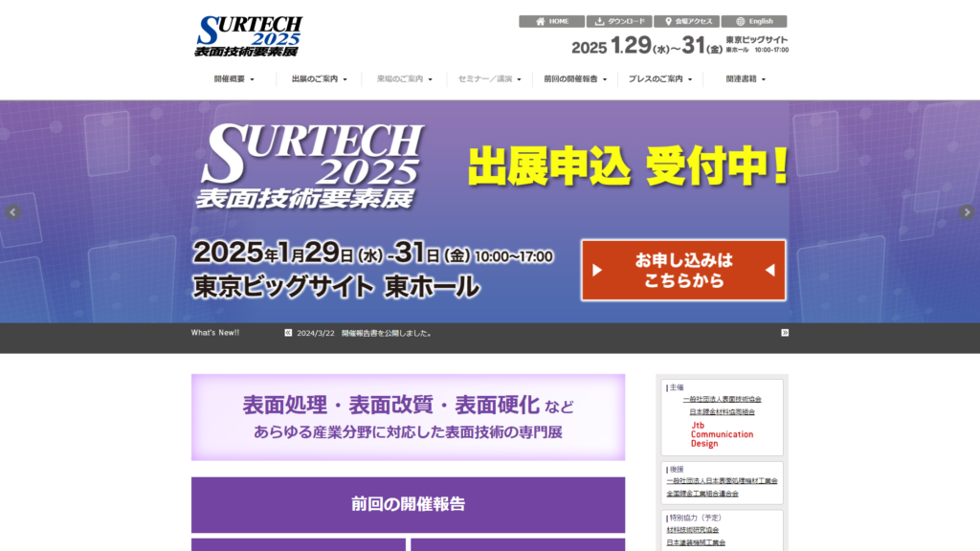Click next news item arrow
Viewport: 980px width, 551px height.
click(x=785, y=333)
